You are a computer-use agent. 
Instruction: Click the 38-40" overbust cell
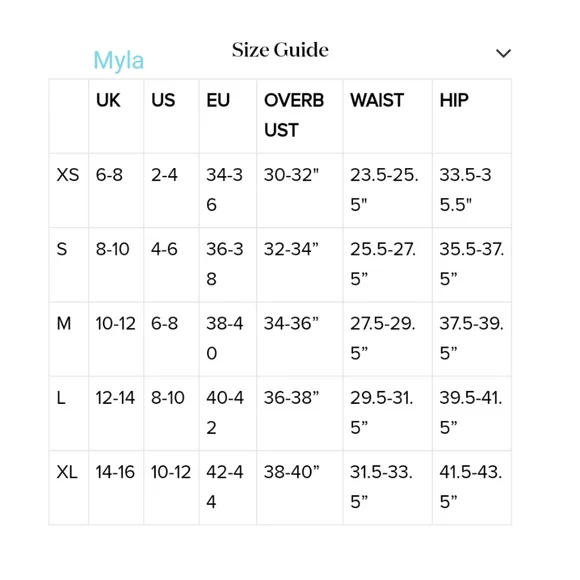pyautogui.click(x=291, y=472)
